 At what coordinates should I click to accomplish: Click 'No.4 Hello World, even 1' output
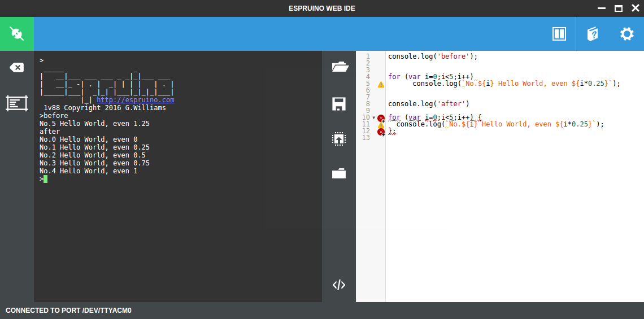pyautogui.click(x=88, y=171)
